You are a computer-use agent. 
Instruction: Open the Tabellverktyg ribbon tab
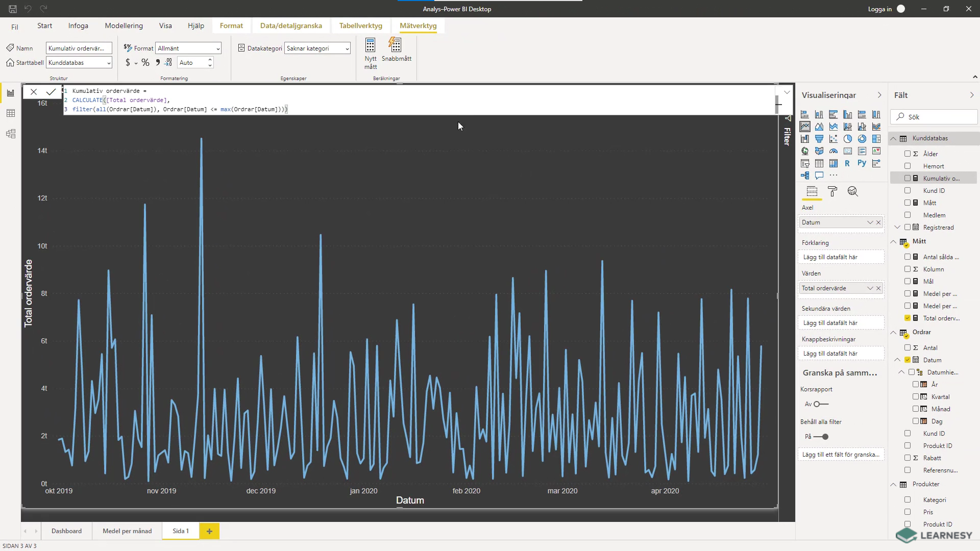pos(360,26)
